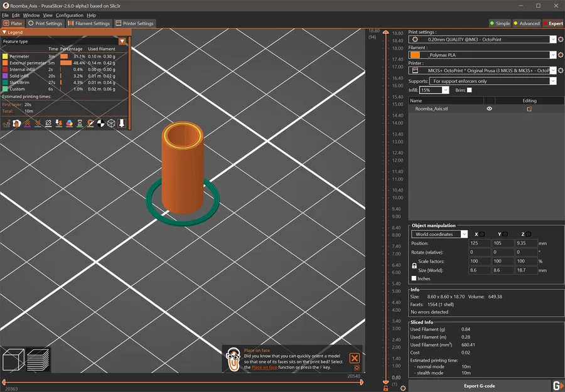Toggle wipe moves visibility icon

[x=17, y=124]
